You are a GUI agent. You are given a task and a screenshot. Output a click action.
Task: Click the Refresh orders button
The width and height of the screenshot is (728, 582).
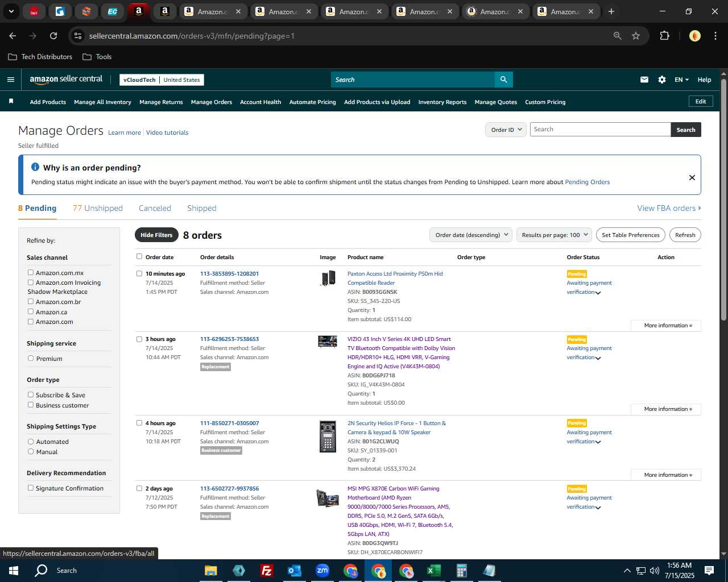[x=685, y=235]
